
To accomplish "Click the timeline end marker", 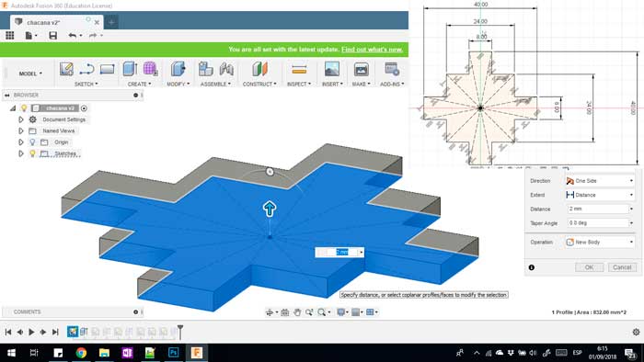I will tap(180, 332).
